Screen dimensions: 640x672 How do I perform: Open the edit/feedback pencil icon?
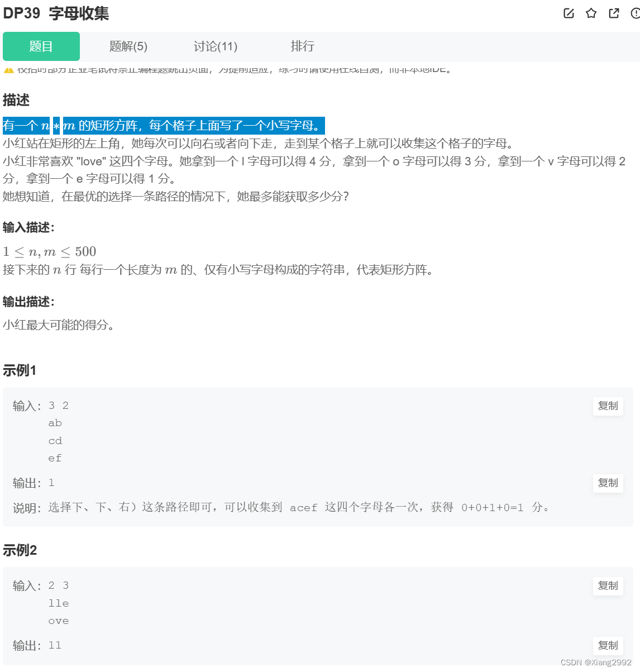coord(569,14)
